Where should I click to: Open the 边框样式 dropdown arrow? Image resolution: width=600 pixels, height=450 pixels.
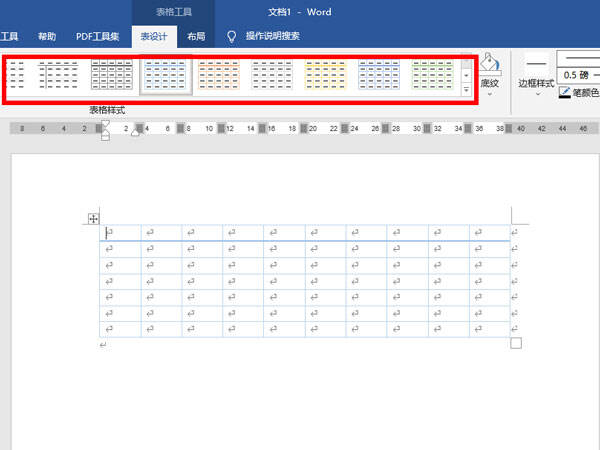(x=537, y=96)
